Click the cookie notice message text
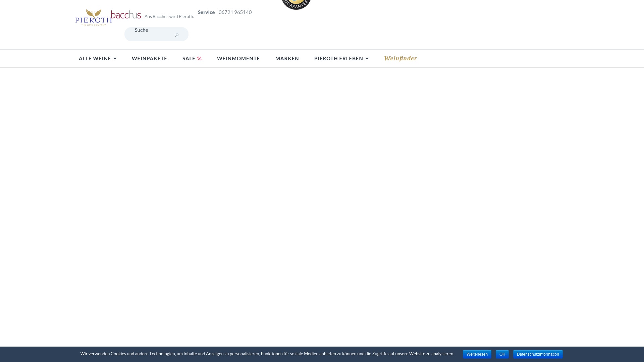The width and height of the screenshot is (644, 362). pyautogui.click(x=267, y=354)
